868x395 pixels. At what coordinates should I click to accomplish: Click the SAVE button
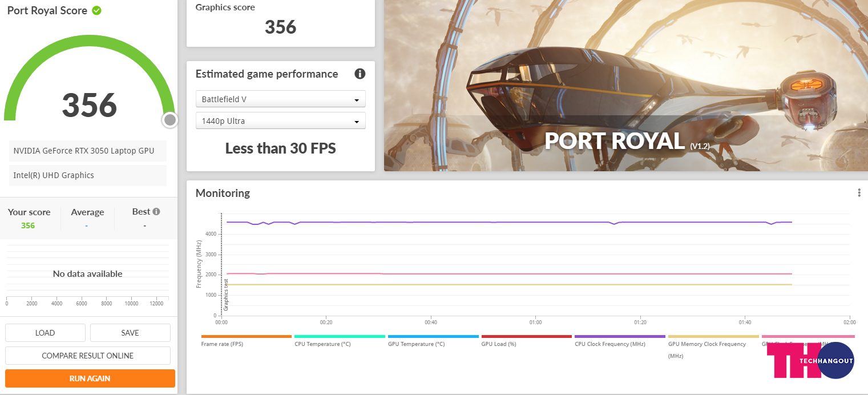(x=130, y=333)
